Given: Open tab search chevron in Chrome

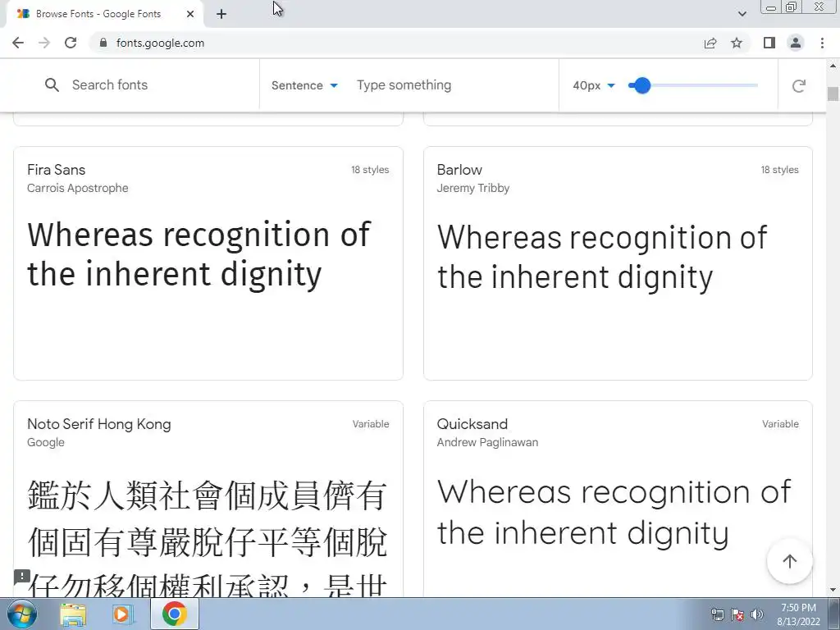Looking at the screenshot, I should [x=742, y=14].
